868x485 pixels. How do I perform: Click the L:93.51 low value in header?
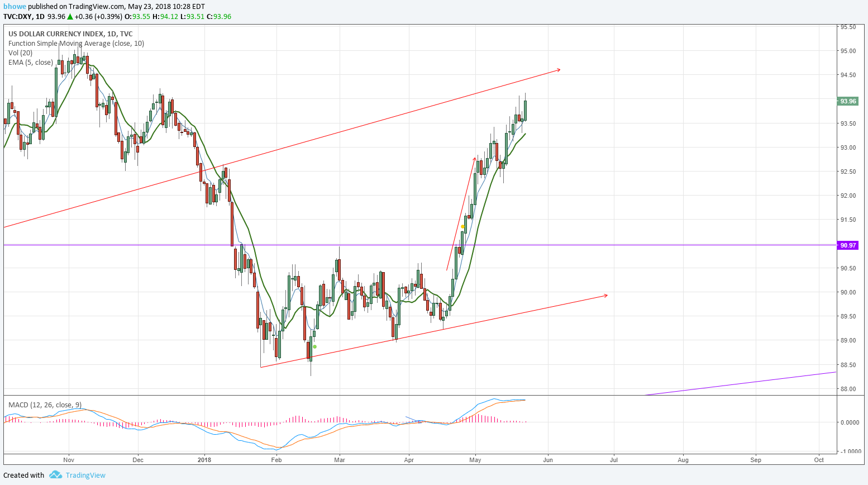click(x=192, y=17)
